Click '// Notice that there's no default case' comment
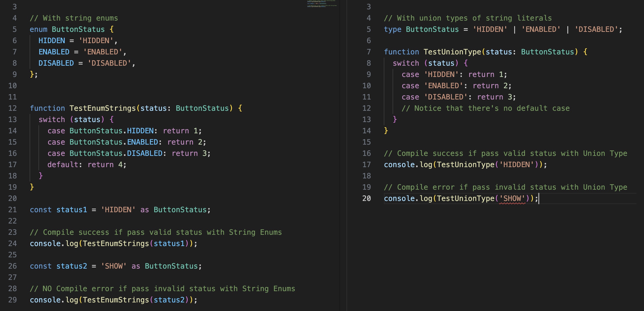Screen dimensions: 644x311 (486, 108)
